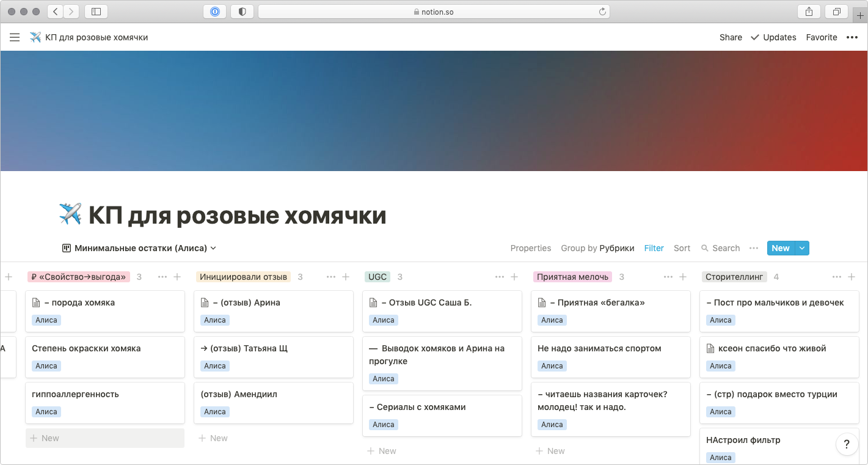Click + New under Приятная мелочь column
The height and width of the screenshot is (465, 868).
point(611,451)
